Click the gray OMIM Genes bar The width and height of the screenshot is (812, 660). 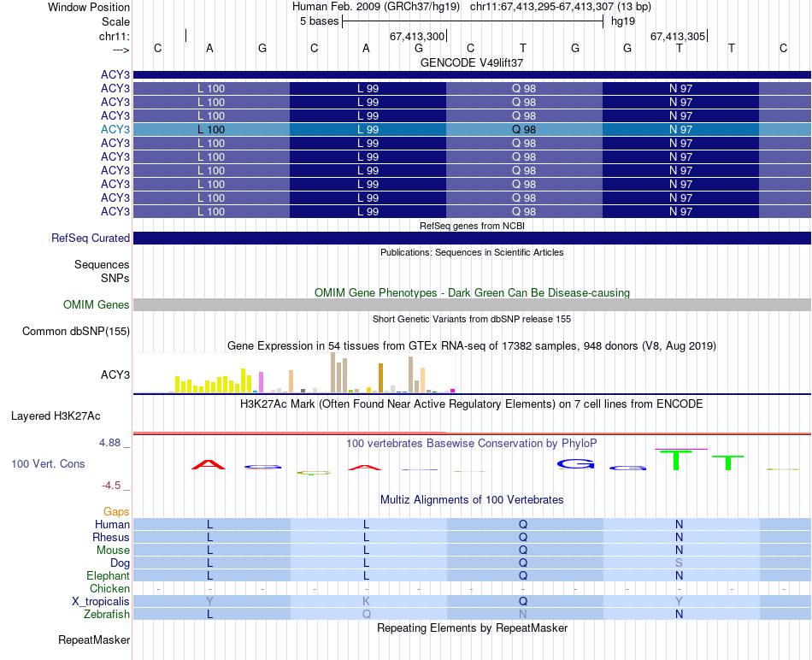[x=472, y=304]
